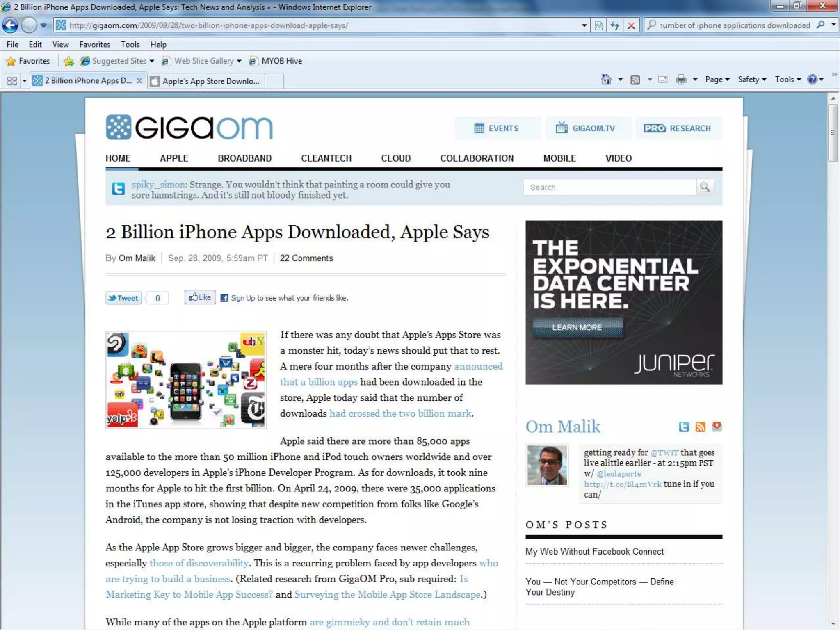Open the address bar history dropdown
This screenshot has height=630, width=840.
click(x=584, y=25)
